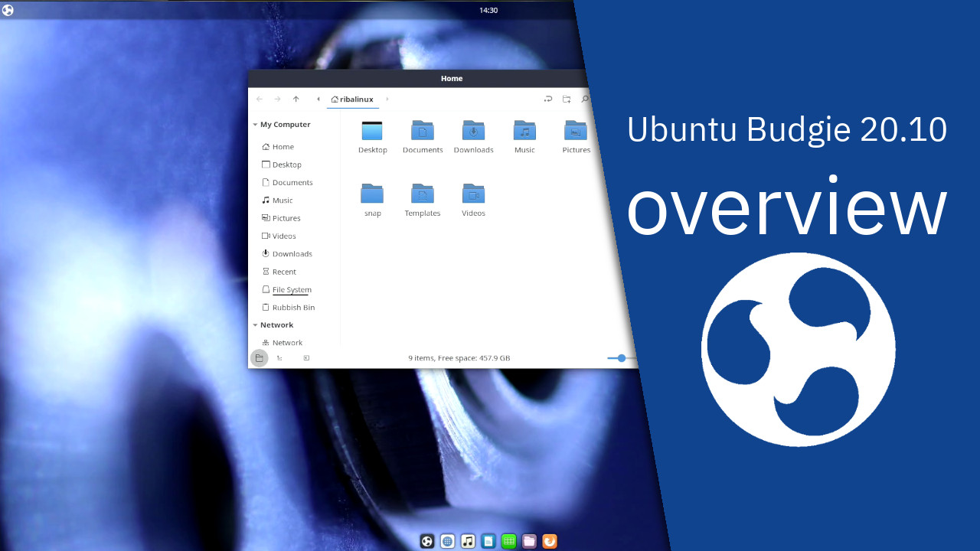This screenshot has width=980, height=551.
Task: Click the Home window title bar
Action: 452,78
